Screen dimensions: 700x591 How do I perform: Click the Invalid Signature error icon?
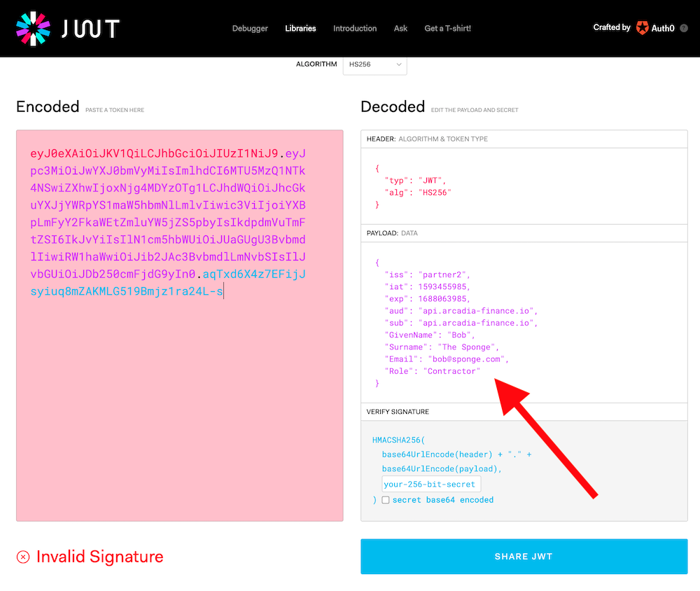tap(23, 557)
